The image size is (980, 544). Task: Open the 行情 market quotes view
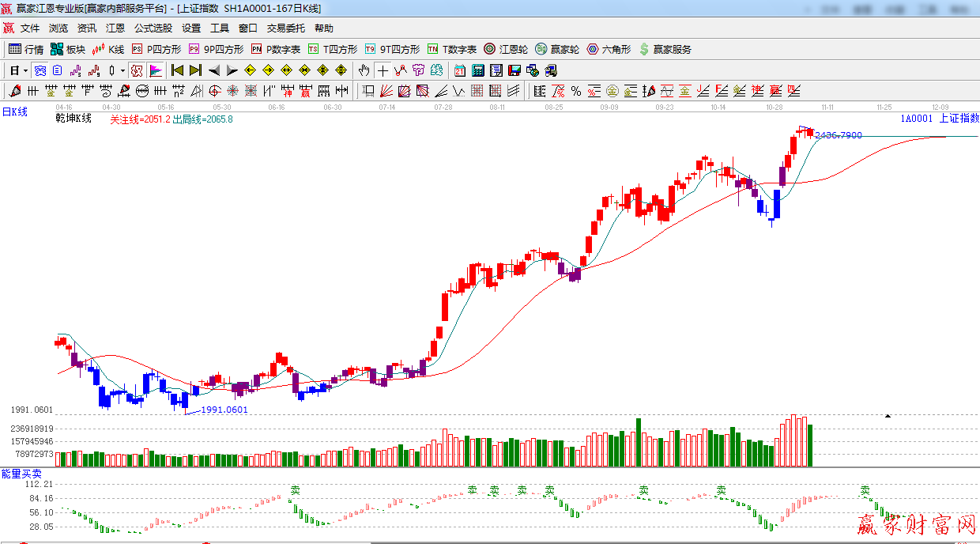click(x=25, y=49)
